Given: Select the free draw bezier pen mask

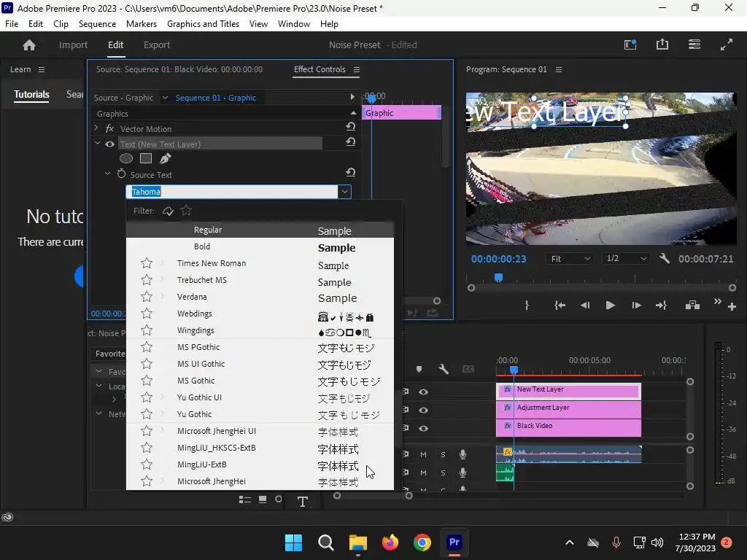Looking at the screenshot, I should click(x=166, y=158).
